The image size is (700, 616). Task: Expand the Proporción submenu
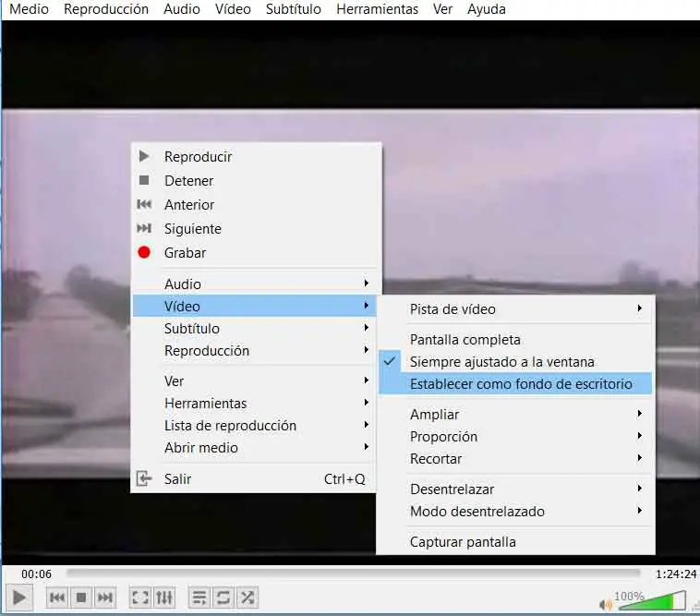coord(515,436)
